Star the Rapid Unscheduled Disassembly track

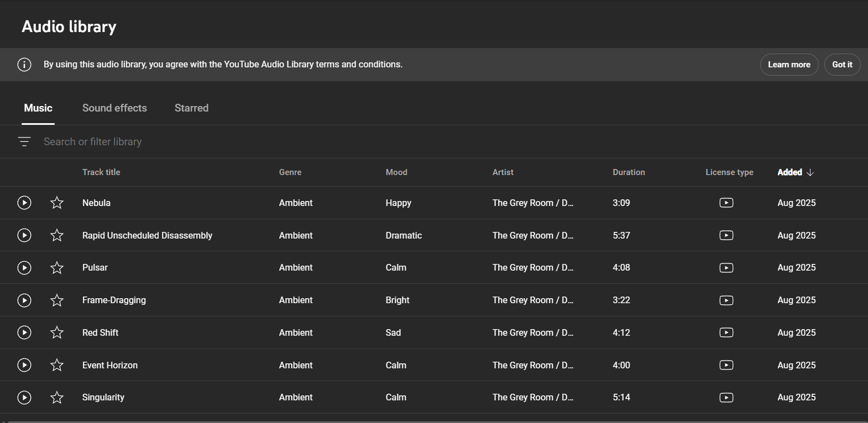pos(57,235)
